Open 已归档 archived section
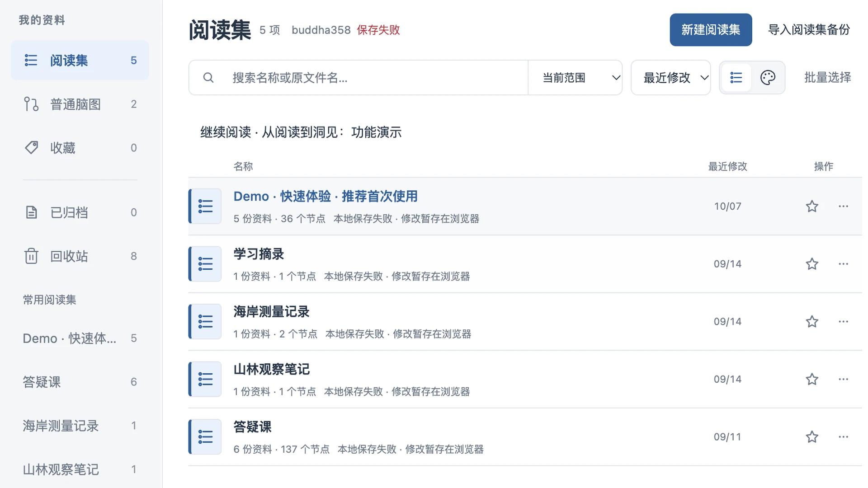868x488 pixels. 80,212
